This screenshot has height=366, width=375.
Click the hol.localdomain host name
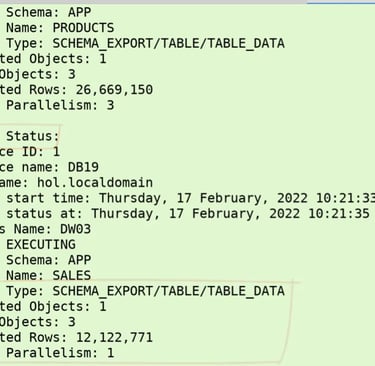(95, 183)
